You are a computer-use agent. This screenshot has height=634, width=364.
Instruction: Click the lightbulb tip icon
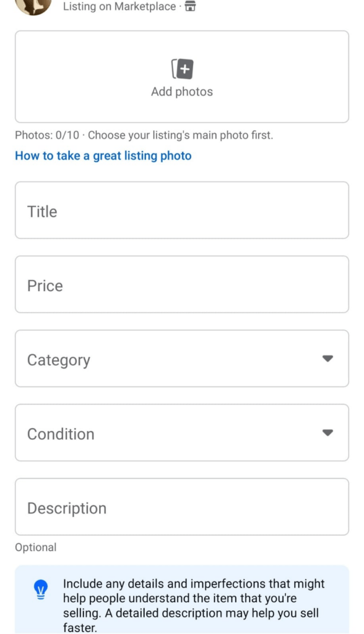pos(40,589)
